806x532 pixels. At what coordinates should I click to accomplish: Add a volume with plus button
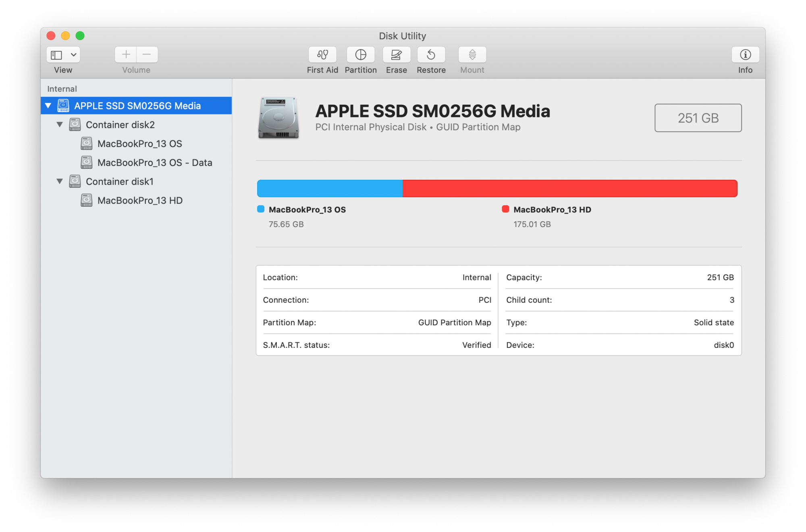click(x=126, y=55)
